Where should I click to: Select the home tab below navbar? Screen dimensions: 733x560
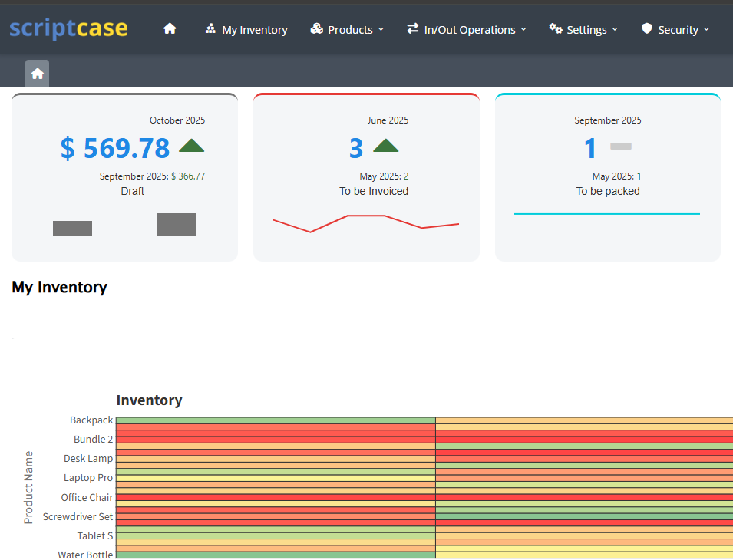[38, 74]
